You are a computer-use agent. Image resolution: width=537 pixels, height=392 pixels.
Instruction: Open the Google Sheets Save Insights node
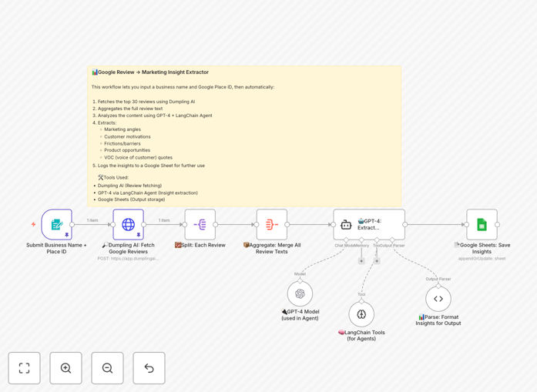coord(482,225)
